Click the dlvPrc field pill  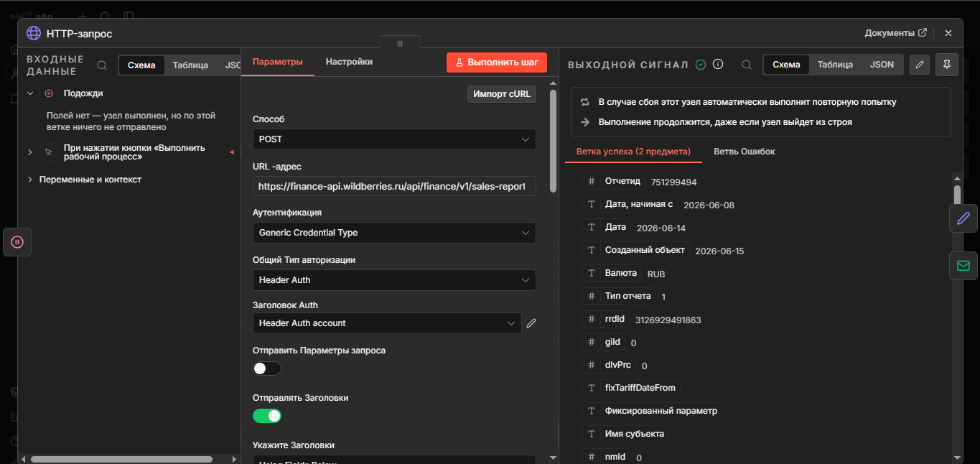click(x=610, y=366)
